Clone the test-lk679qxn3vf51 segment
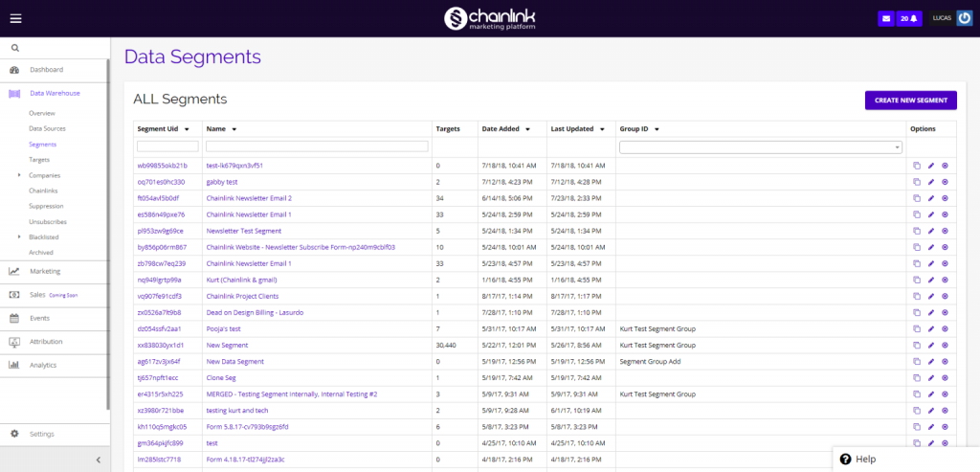Screen dimensions: 980x472 (917, 166)
